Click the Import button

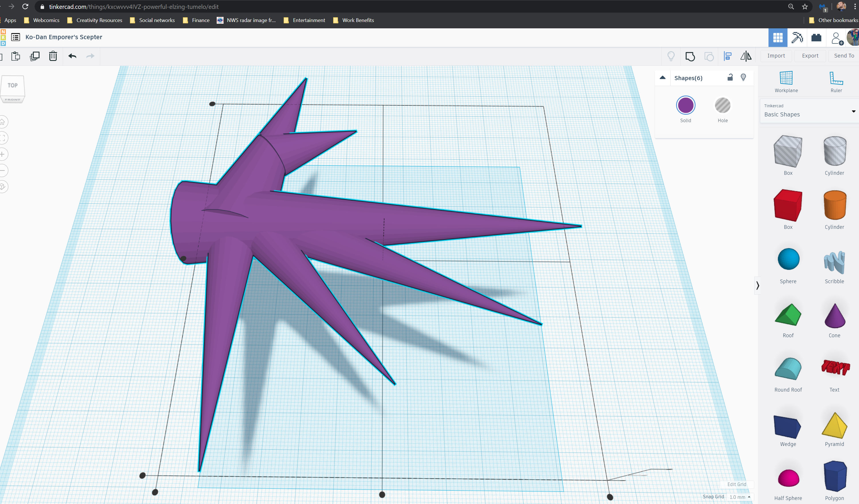coord(776,56)
